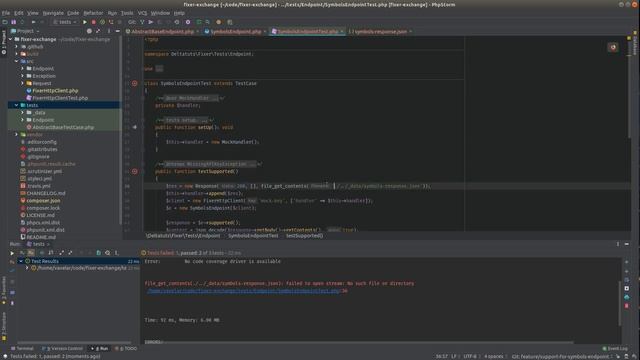
Task: Click the red clear-all trash icon beside console output
Action: (627, 306)
